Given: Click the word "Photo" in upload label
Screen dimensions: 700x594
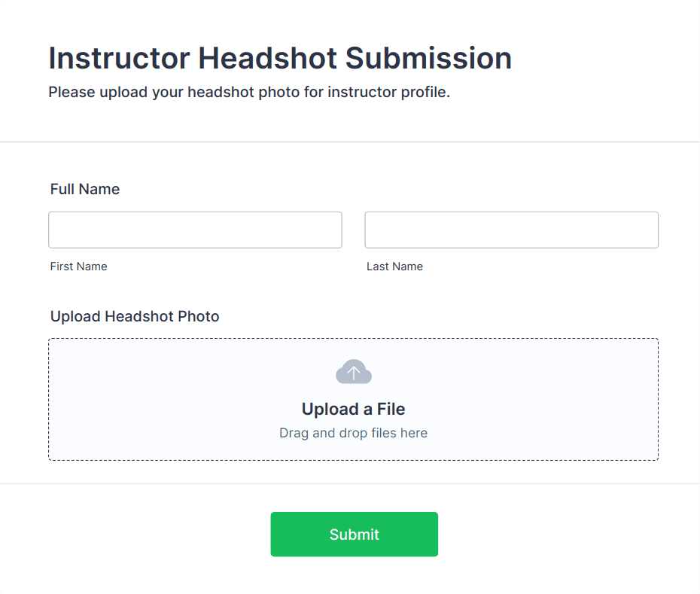Looking at the screenshot, I should click(x=199, y=316).
